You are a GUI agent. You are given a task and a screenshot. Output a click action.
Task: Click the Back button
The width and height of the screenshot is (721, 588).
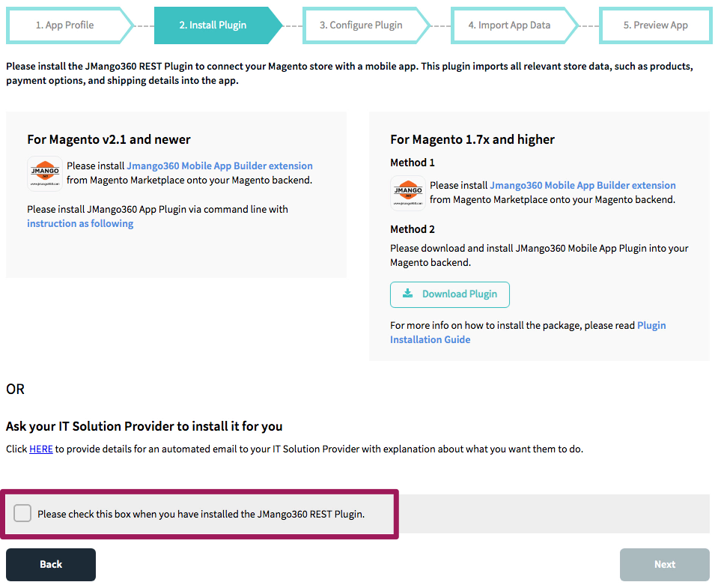[x=51, y=565]
